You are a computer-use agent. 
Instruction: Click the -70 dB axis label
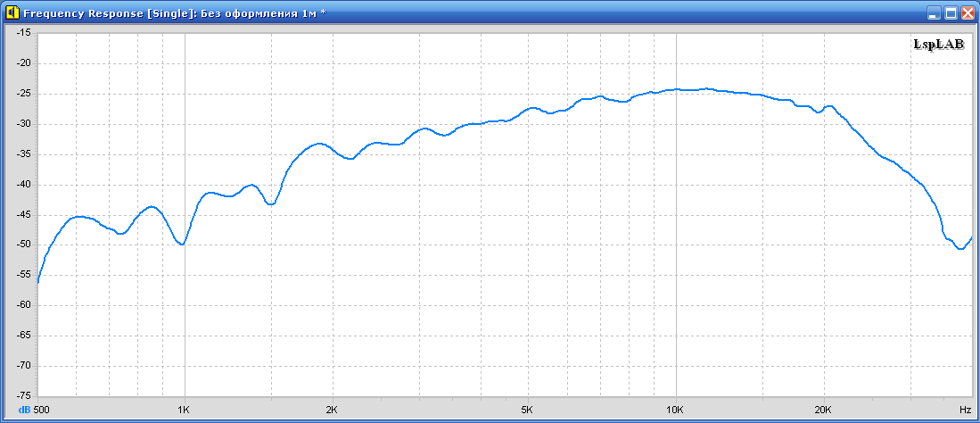pos(22,365)
